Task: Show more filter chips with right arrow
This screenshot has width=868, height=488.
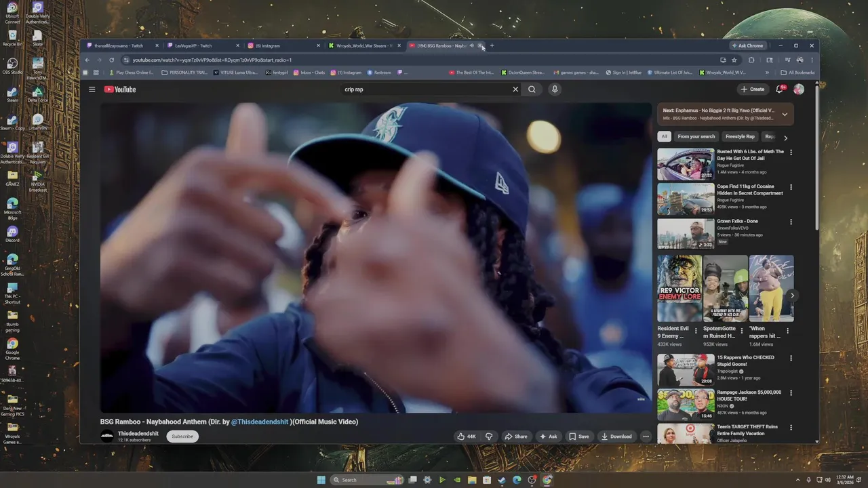Action: click(786, 138)
